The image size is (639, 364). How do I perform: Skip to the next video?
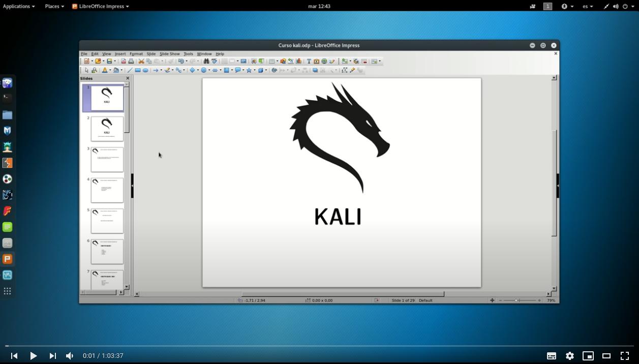coord(52,356)
